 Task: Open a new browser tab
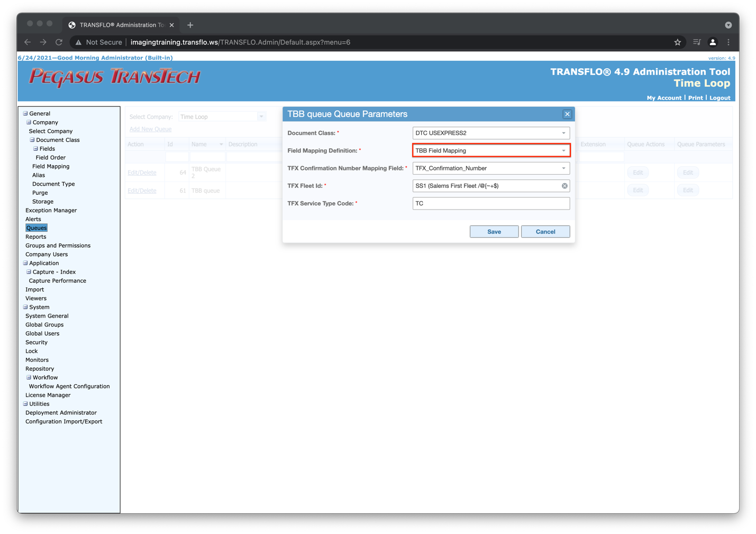[x=190, y=25]
